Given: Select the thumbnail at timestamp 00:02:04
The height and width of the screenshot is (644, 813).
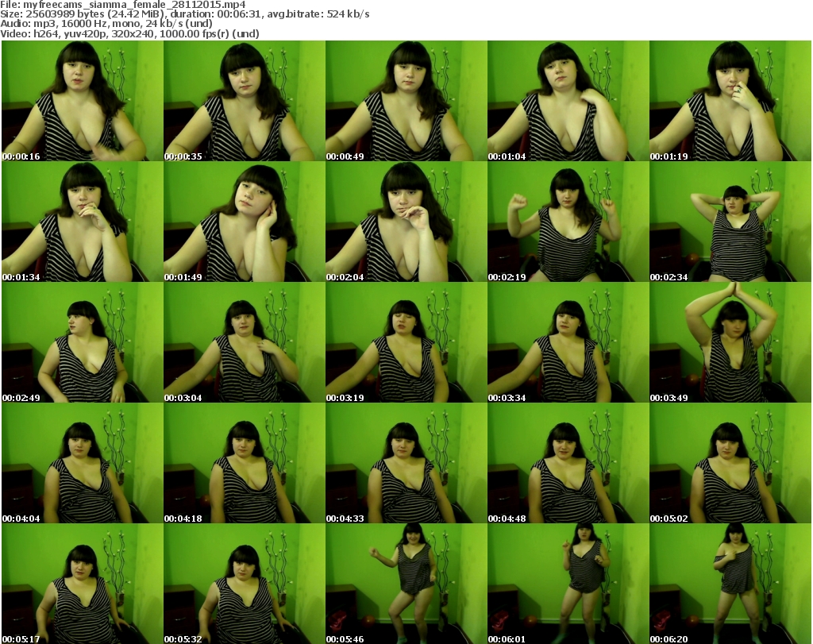Looking at the screenshot, I should point(406,222).
